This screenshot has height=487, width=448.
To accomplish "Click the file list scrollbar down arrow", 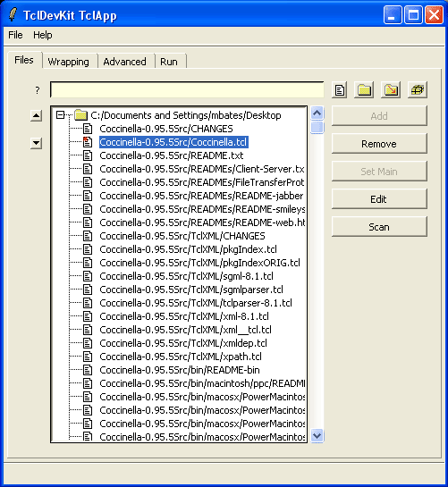I will point(317,436).
